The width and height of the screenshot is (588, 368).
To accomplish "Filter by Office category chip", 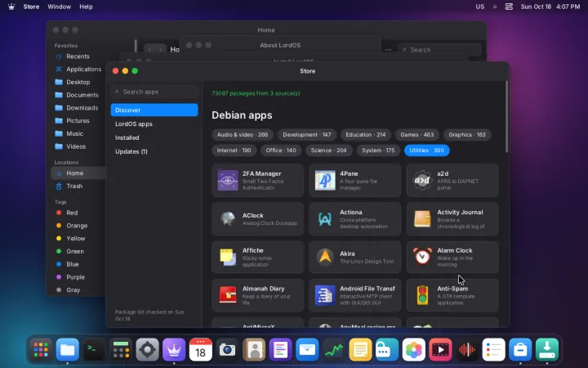I will click(281, 150).
